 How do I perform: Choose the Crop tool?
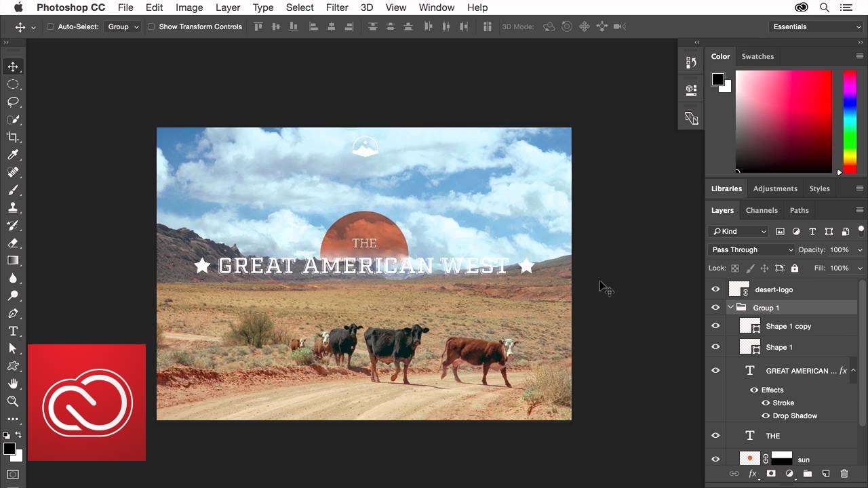pos(14,137)
